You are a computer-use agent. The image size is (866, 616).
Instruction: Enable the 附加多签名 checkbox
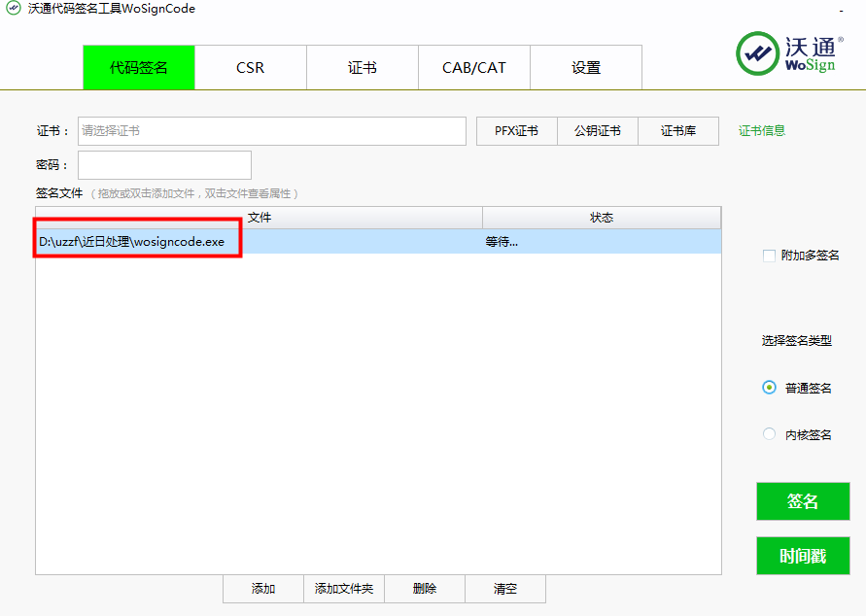769,256
